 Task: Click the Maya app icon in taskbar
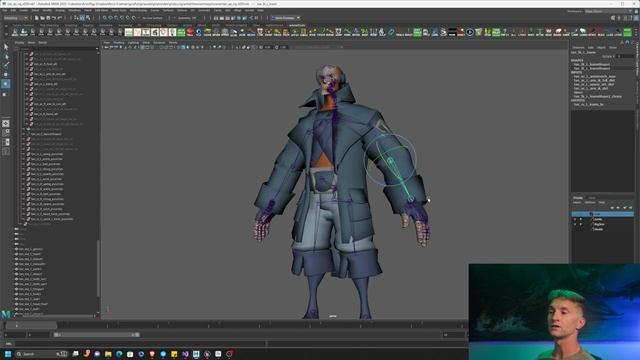(x=196, y=354)
